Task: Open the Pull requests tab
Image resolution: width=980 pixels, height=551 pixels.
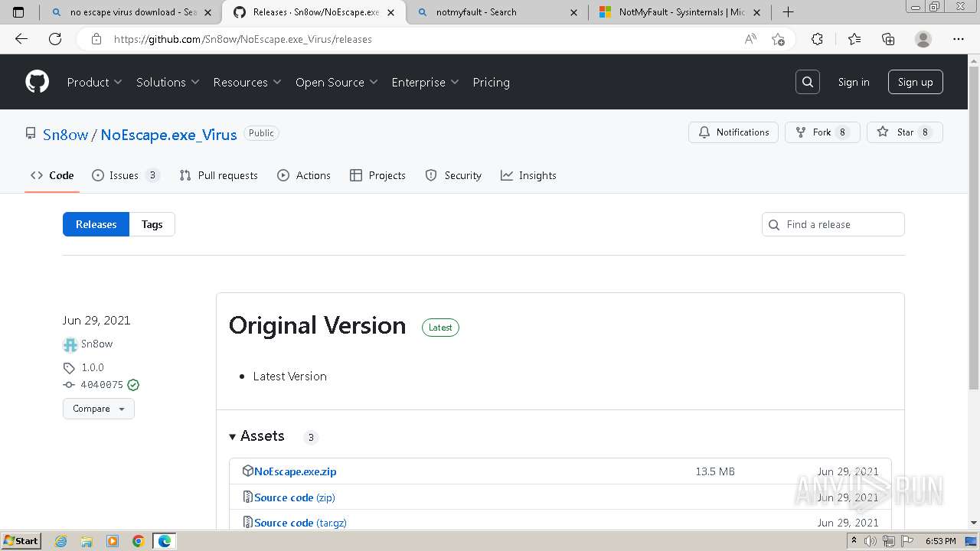Action: (x=218, y=175)
